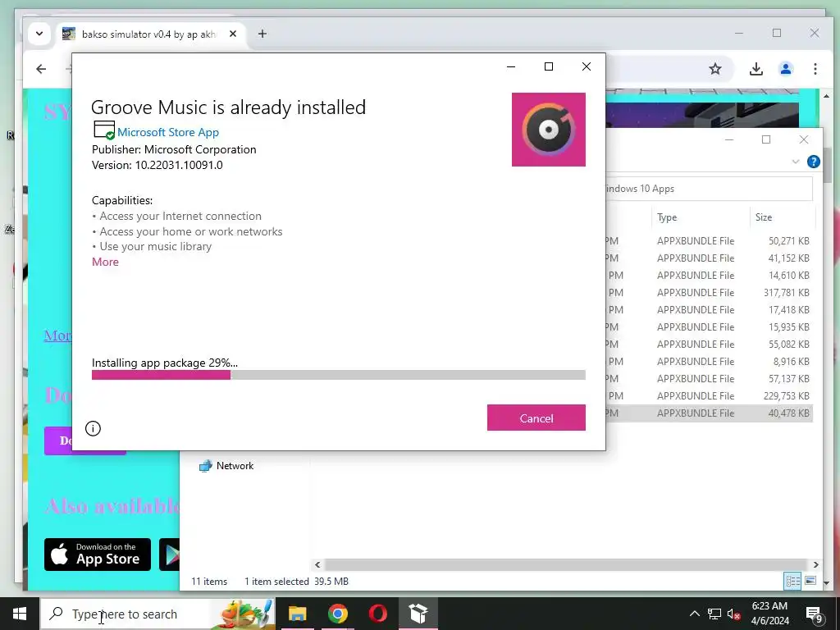Show More capabilities in installer

click(x=105, y=262)
